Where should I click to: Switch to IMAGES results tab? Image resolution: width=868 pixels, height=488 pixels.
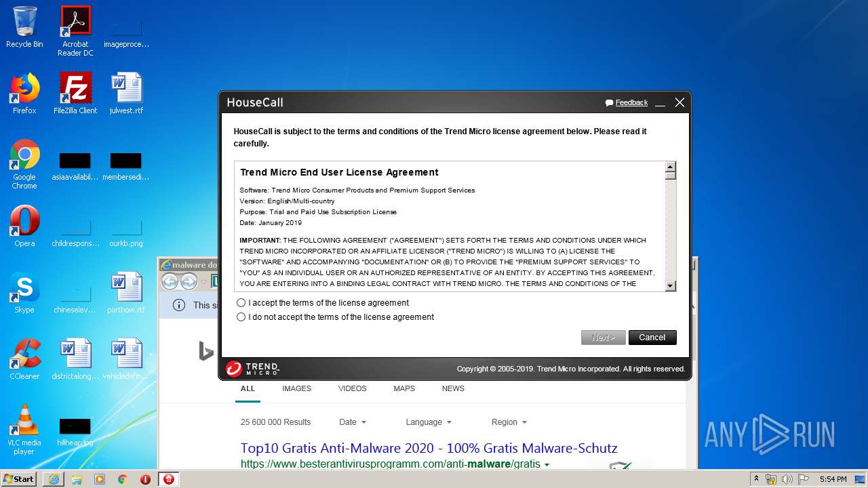click(297, 389)
